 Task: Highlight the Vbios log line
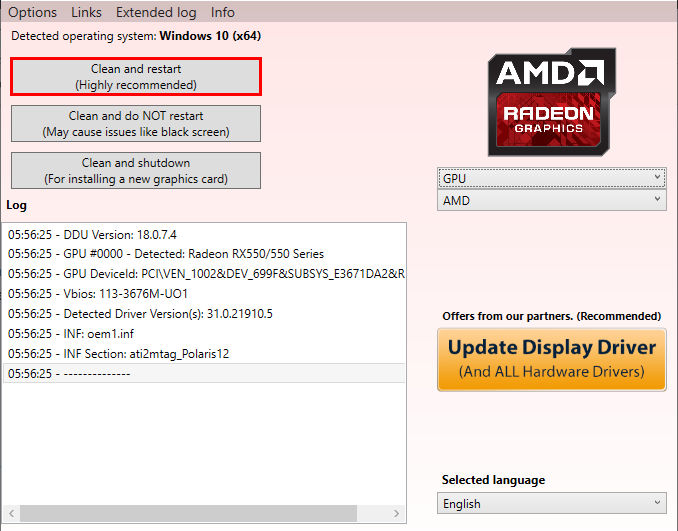click(98, 294)
